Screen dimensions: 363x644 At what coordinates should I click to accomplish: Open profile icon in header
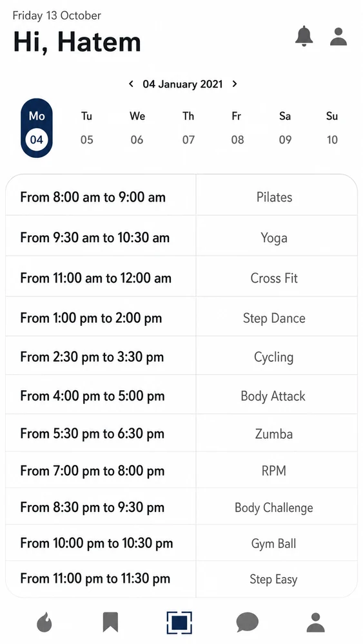(338, 37)
